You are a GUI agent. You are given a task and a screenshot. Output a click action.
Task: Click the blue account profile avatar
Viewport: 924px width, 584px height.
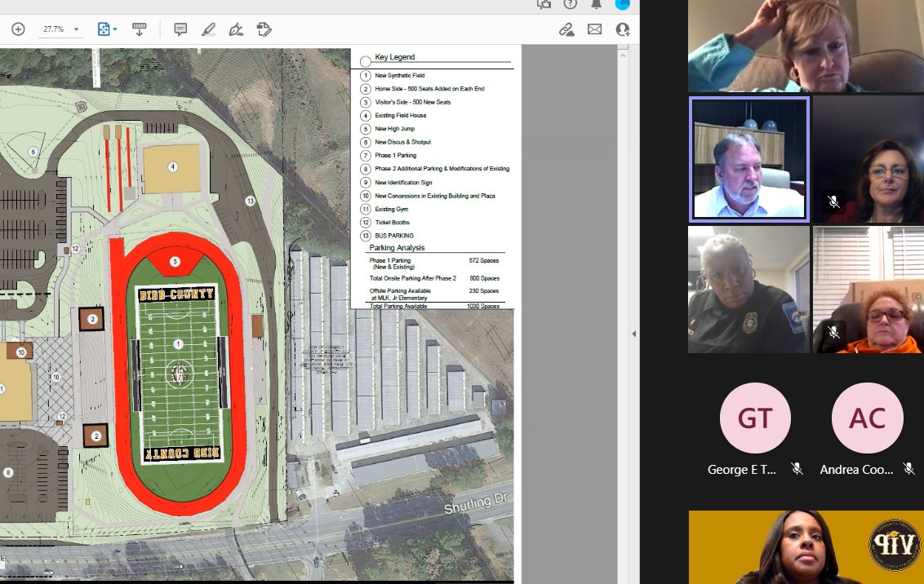click(x=622, y=4)
